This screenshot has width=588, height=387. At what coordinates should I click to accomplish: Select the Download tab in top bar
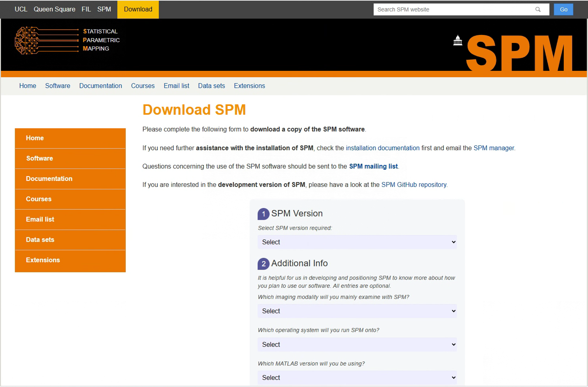pyautogui.click(x=138, y=9)
